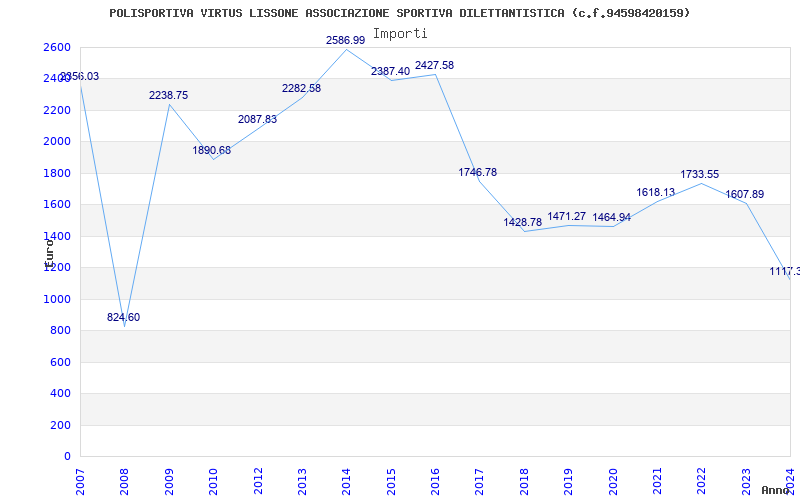Click the data label 1746.78
This screenshot has height=500, width=800.
tap(478, 172)
